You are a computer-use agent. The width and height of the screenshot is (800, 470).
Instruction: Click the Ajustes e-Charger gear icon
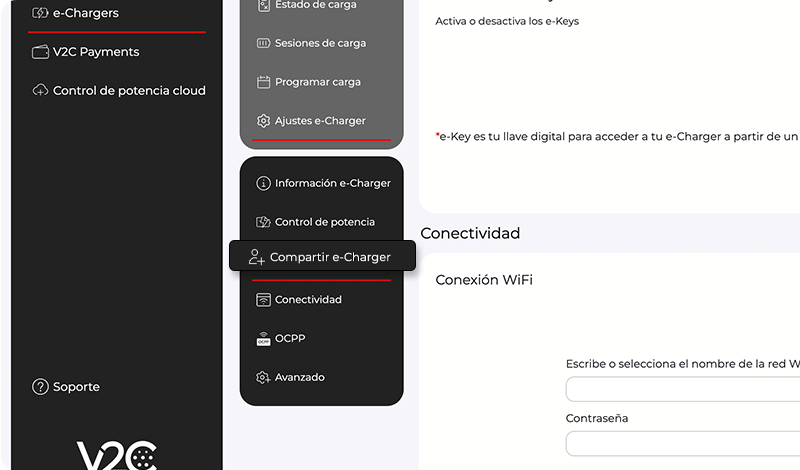264,121
